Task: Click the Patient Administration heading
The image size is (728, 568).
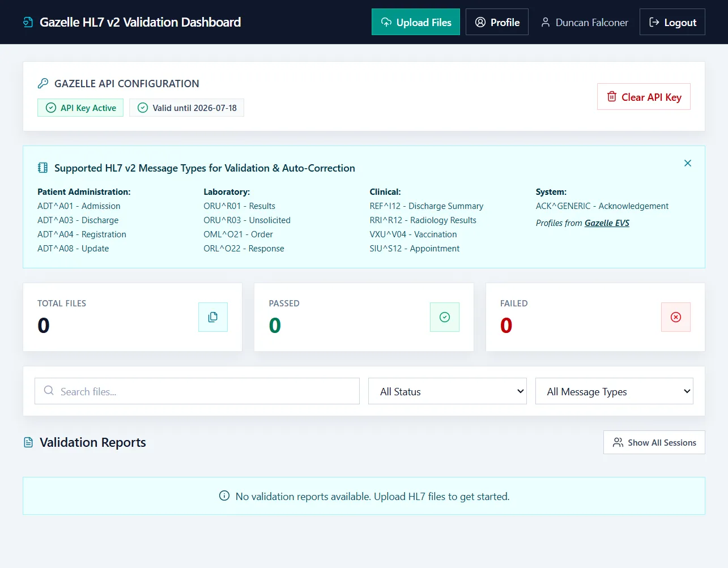Action: pos(84,192)
